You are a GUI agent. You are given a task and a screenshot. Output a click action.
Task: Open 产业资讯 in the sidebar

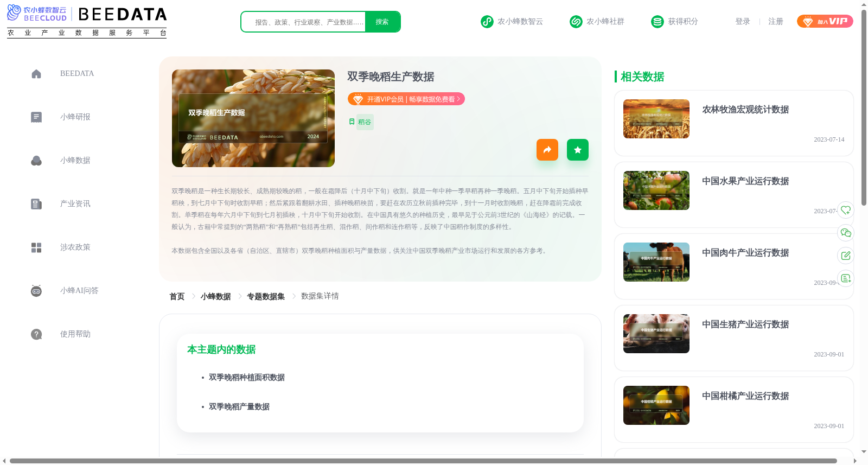click(75, 204)
